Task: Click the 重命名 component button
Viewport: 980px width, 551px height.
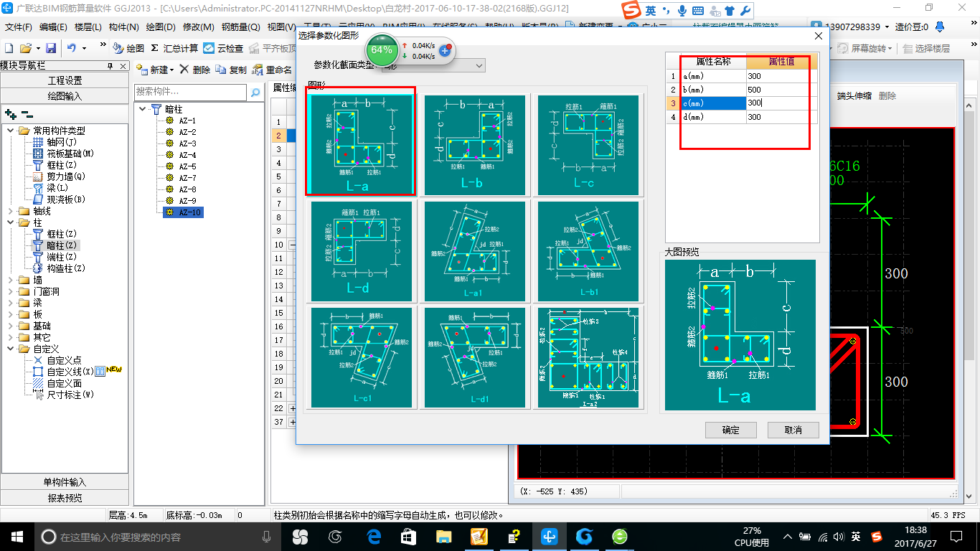Action: tap(272, 70)
